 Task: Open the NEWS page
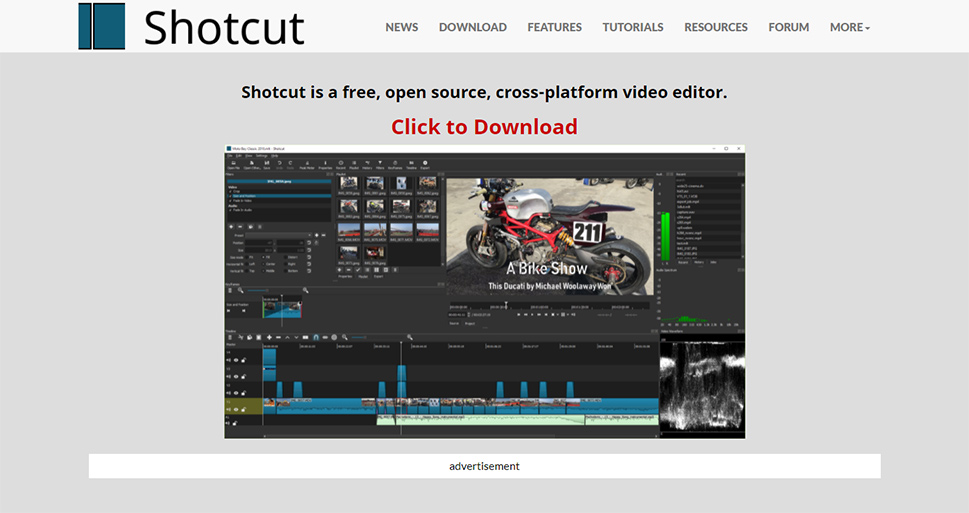(x=402, y=27)
